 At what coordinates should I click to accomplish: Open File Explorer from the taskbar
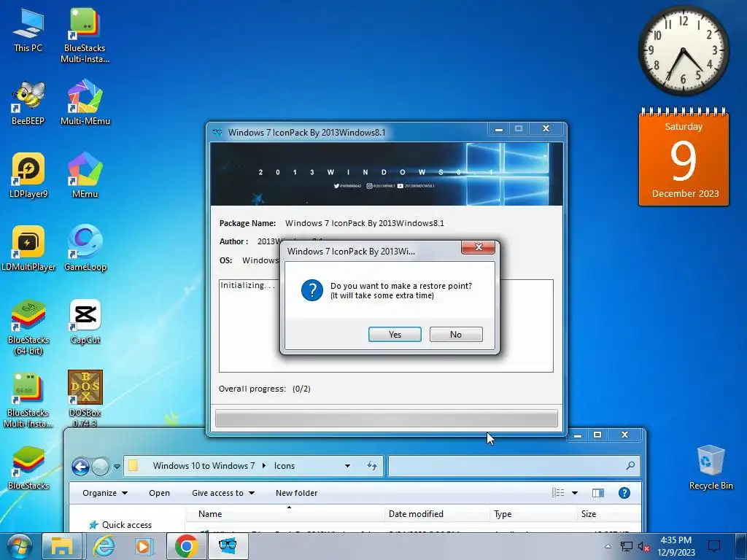point(62,546)
